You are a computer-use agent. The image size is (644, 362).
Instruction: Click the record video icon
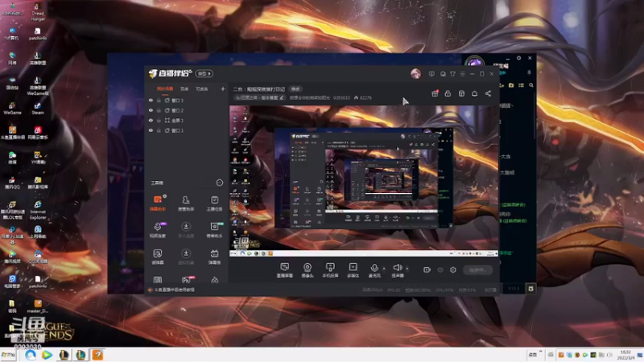pos(427,269)
